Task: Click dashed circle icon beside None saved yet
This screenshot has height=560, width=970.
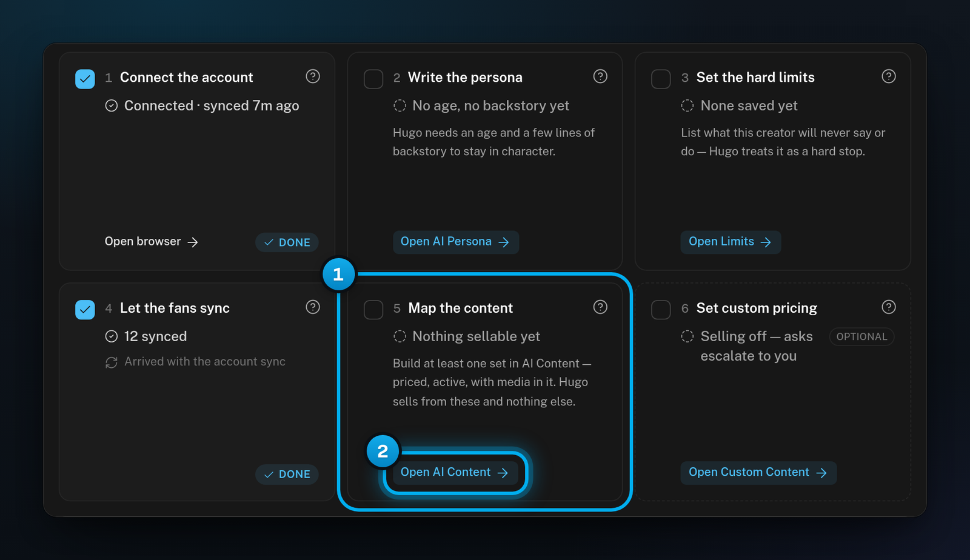Action: 687,105
